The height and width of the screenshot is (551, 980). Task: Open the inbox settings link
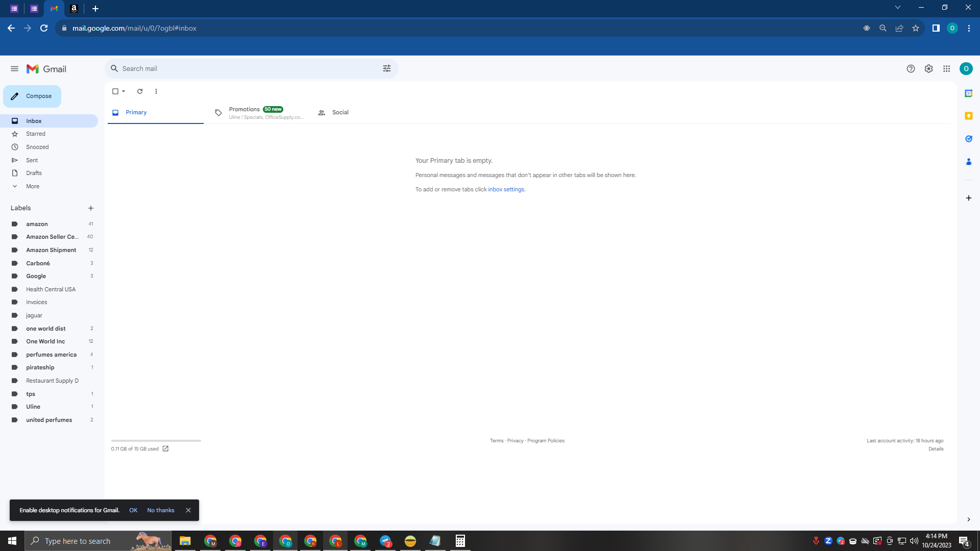pos(506,189)
